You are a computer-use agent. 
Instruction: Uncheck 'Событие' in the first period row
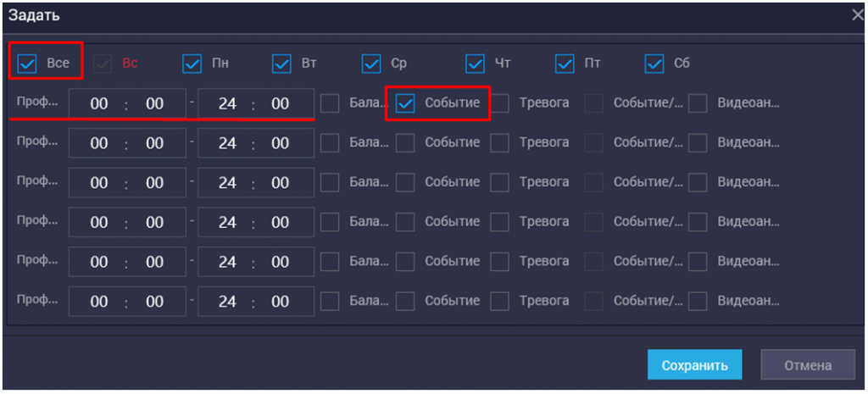[406, 103]
